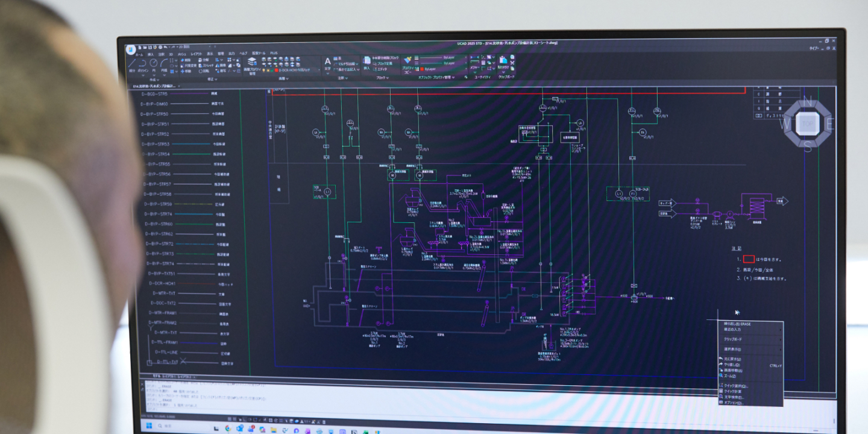
Task: Choose やり直し (Redo) in context menu
Action: (x=751, y=365)
